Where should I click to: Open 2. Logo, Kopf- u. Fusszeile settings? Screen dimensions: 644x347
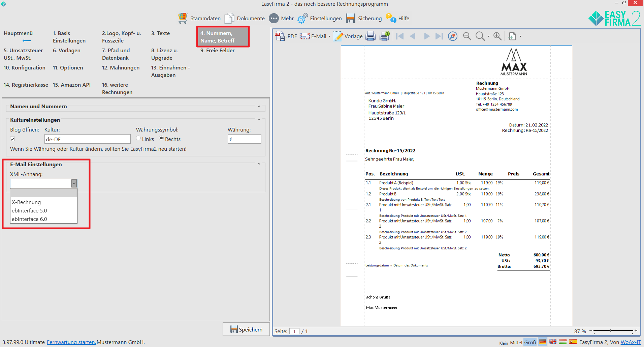122,37
